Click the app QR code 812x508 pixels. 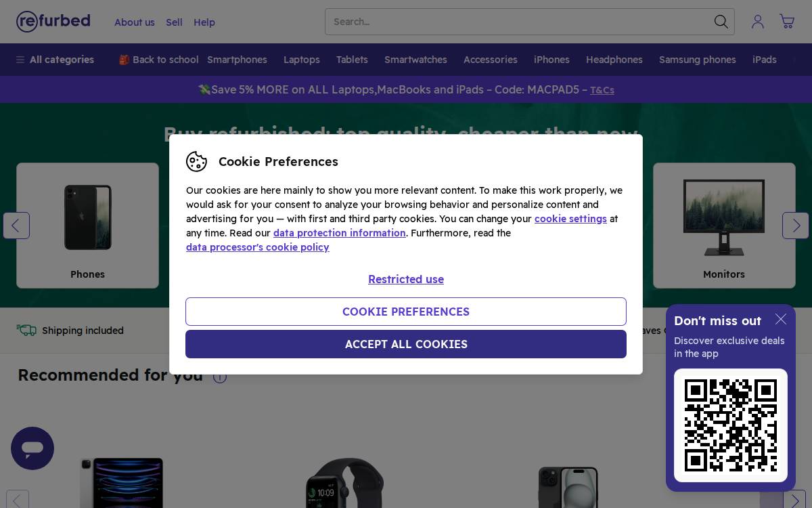tap(731, 425)
